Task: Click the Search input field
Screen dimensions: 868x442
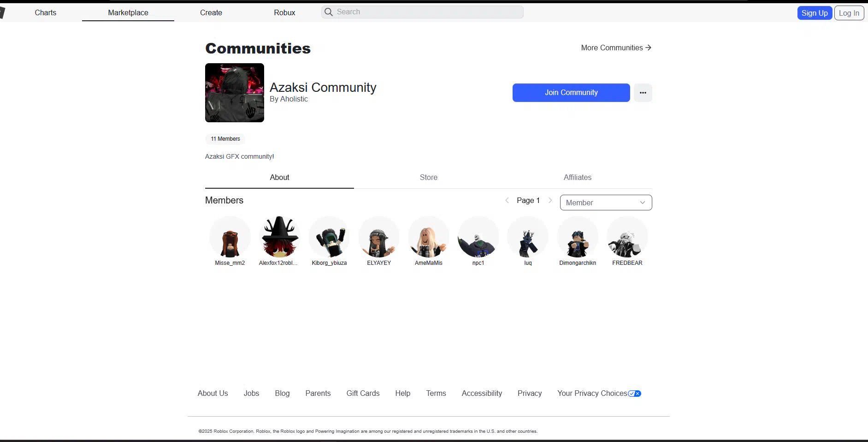Action: [428, 12]
